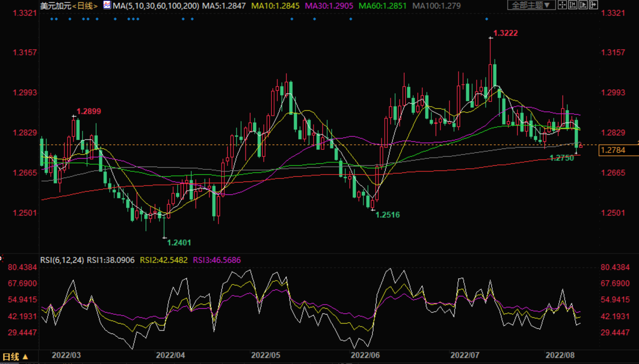Click the MA(5,10,30,60,100,200) indicator label
Screen dimensions: 639x364
tap(156, 6)
